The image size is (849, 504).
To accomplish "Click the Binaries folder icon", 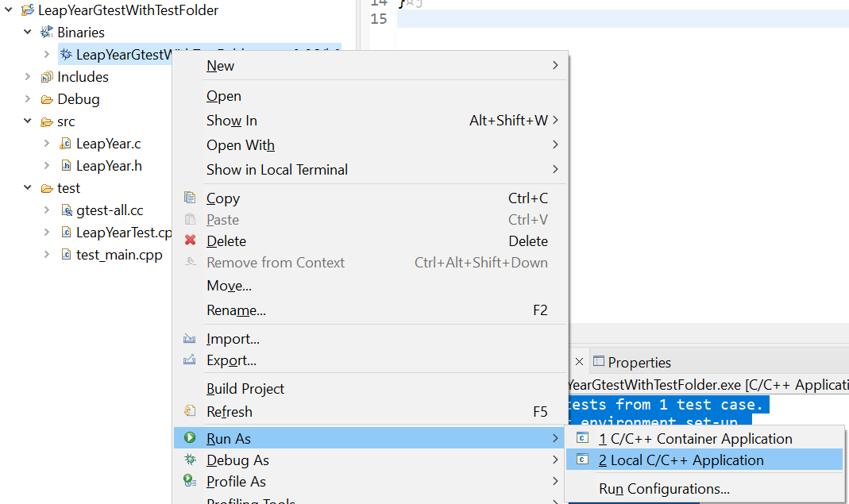I will coord(47,32).
